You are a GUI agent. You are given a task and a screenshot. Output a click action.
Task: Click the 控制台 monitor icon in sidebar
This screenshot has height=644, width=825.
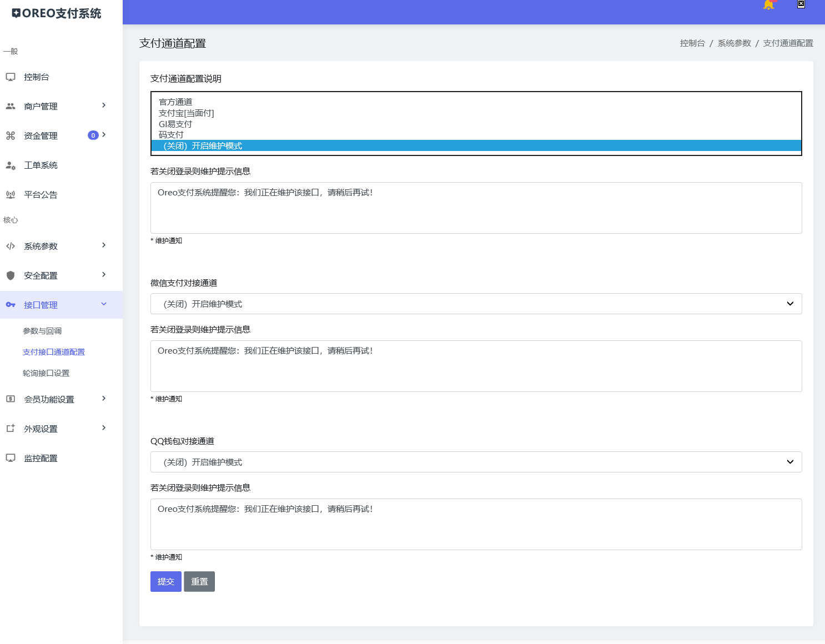pos(11,77)
